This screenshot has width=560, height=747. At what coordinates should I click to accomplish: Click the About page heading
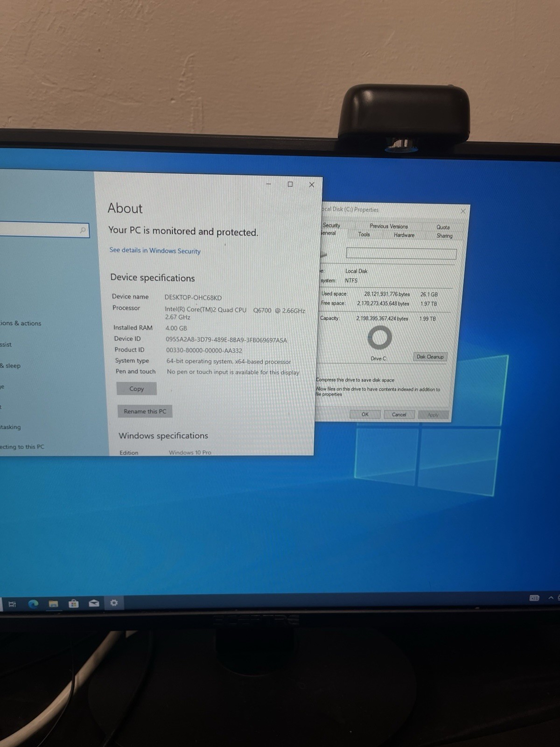pyautogui.click(x=125, y=208)
